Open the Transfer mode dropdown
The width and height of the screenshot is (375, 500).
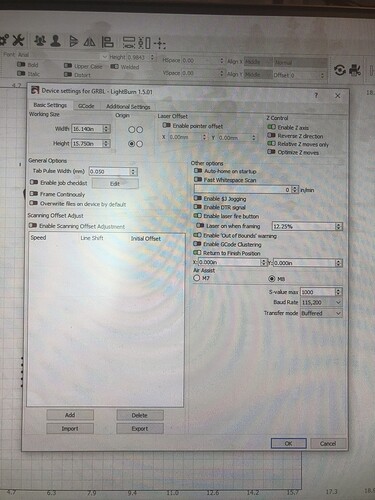(x=321, y=313)
